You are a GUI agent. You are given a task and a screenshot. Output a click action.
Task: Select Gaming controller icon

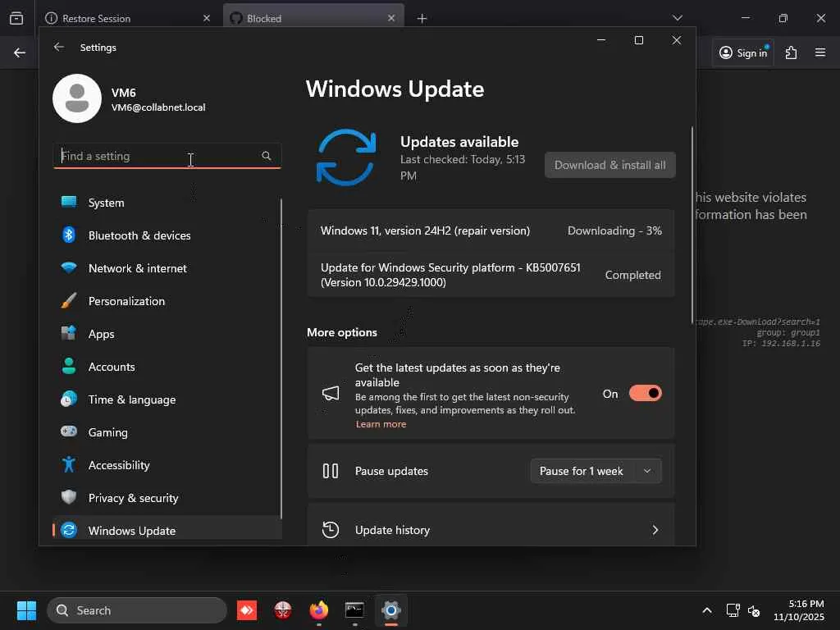(69, 431)
